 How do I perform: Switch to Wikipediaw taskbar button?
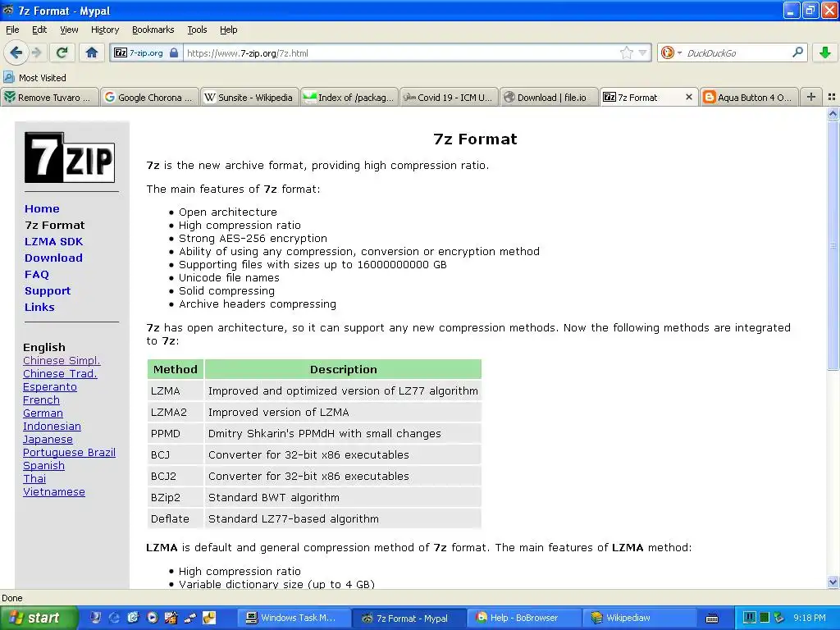click(639, 618)
